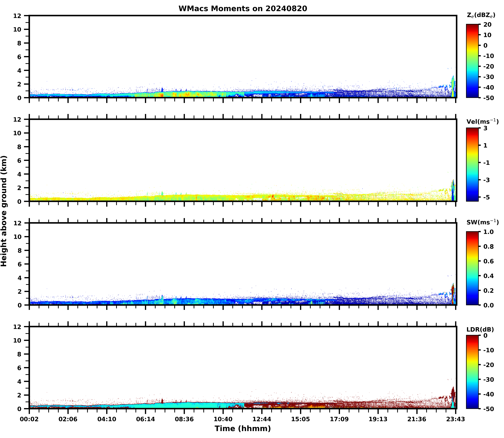Viewport: 504px width, 438px height.
Task: Click the reflectivity colorbar gradient
Action: pos(472,61)
